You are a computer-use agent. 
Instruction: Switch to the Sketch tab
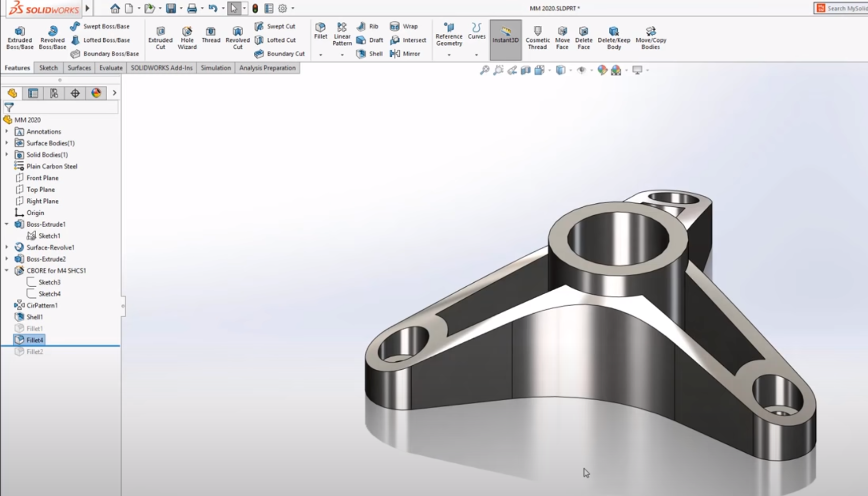click(x=48, y=68)
